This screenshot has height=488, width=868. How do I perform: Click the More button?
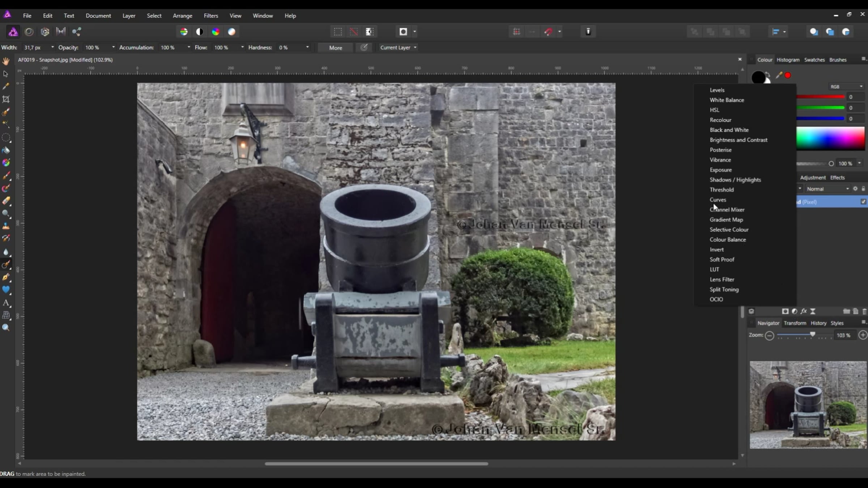pos(335,48)
